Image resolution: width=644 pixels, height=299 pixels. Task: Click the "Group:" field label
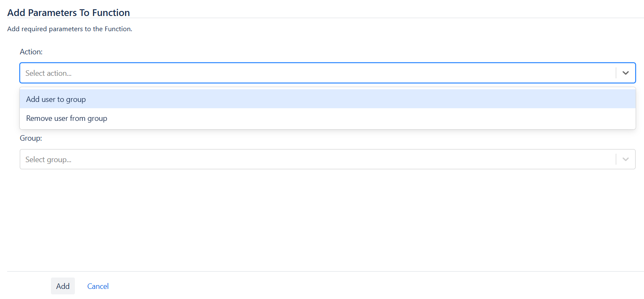click(31, 138)
